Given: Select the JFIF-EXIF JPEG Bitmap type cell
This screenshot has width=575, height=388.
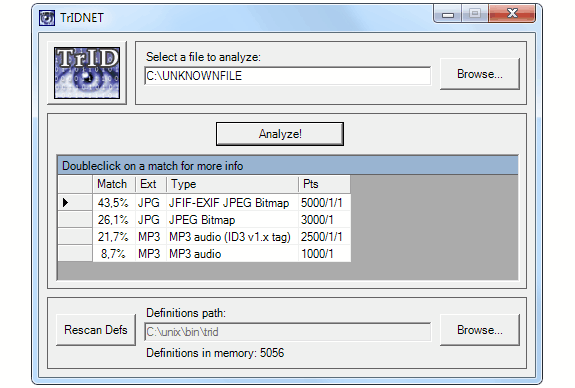Looking at the screenshot, I should pos(232,202).
